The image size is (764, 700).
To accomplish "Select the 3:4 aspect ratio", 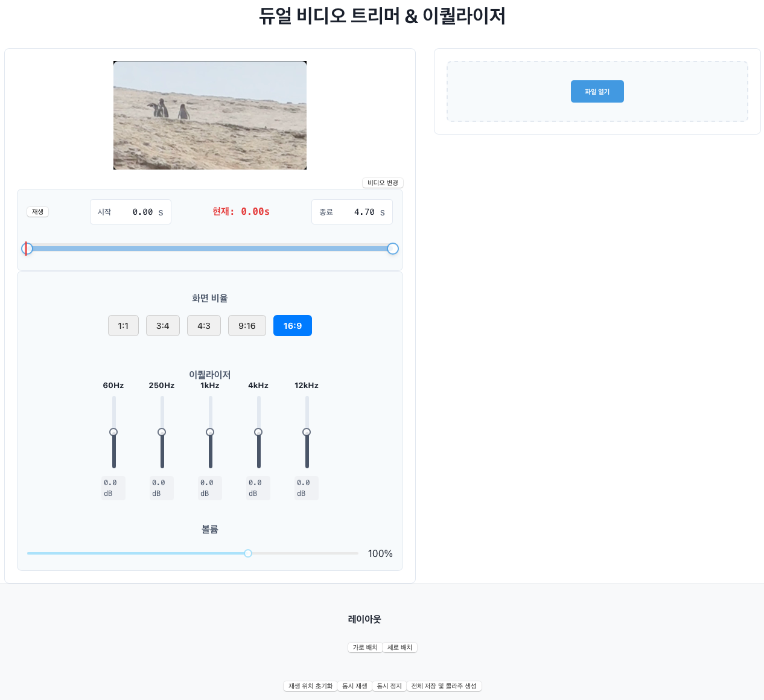I will [162, 325].
